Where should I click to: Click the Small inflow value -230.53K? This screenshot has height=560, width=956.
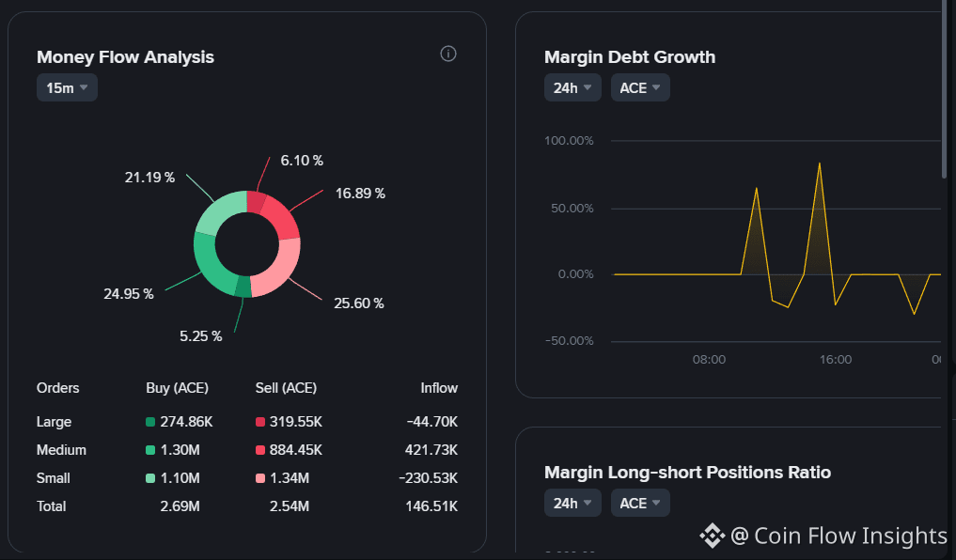429,478
